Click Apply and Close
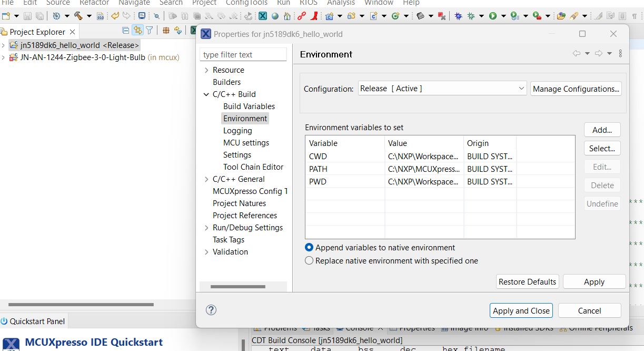The image size is (644, 351). coord(521,311)
